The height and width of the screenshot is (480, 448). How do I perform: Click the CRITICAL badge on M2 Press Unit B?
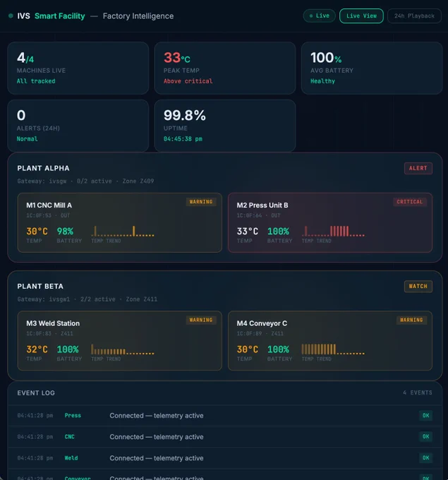(410, 202)
